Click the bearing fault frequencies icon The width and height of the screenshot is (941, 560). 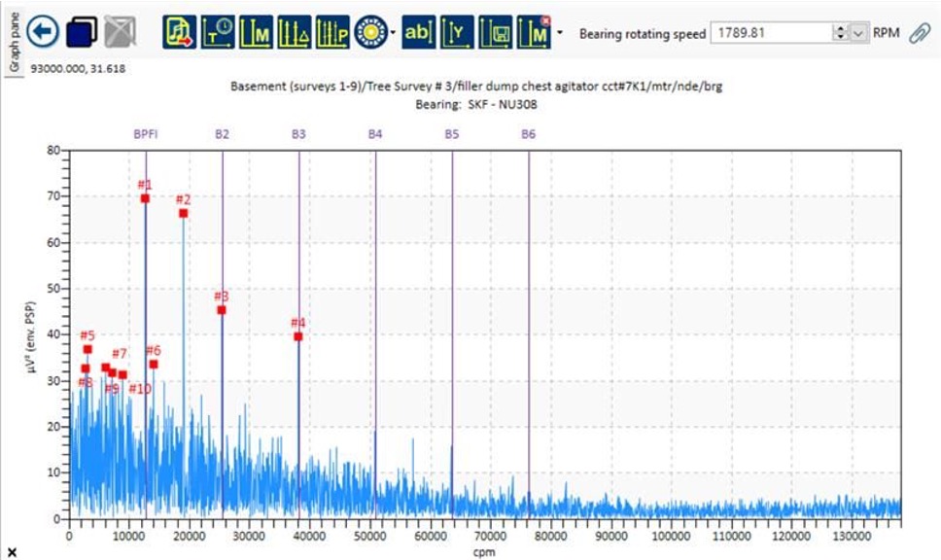click(369, 32)
